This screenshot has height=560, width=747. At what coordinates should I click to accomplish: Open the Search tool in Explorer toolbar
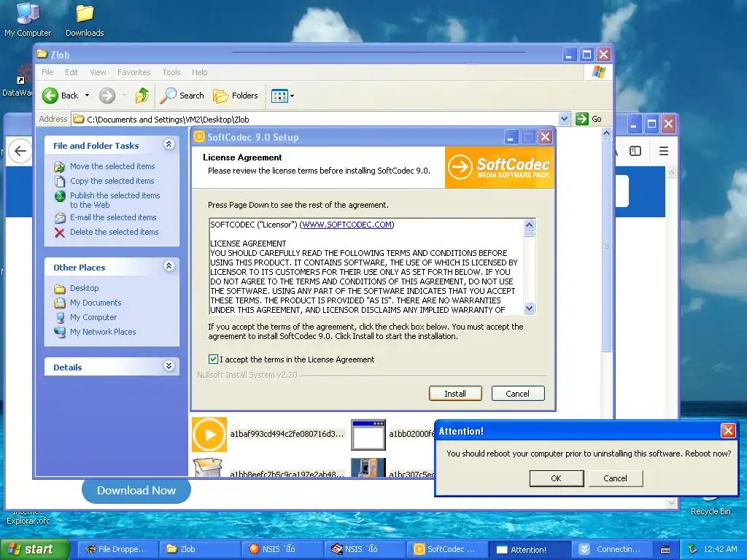point(182,96)
